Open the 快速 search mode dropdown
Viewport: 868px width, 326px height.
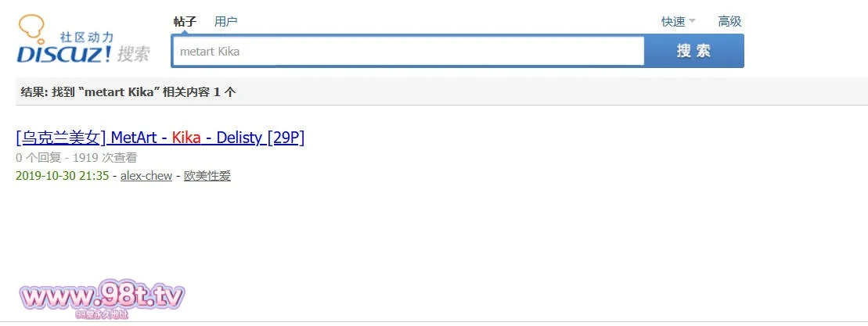pos(673,21)
